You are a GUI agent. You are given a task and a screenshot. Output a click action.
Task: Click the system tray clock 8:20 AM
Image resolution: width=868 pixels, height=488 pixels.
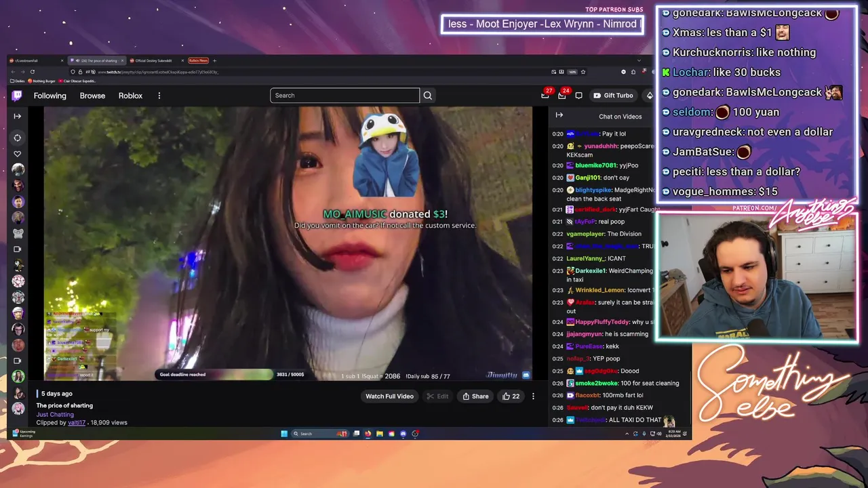click(673, 434)
